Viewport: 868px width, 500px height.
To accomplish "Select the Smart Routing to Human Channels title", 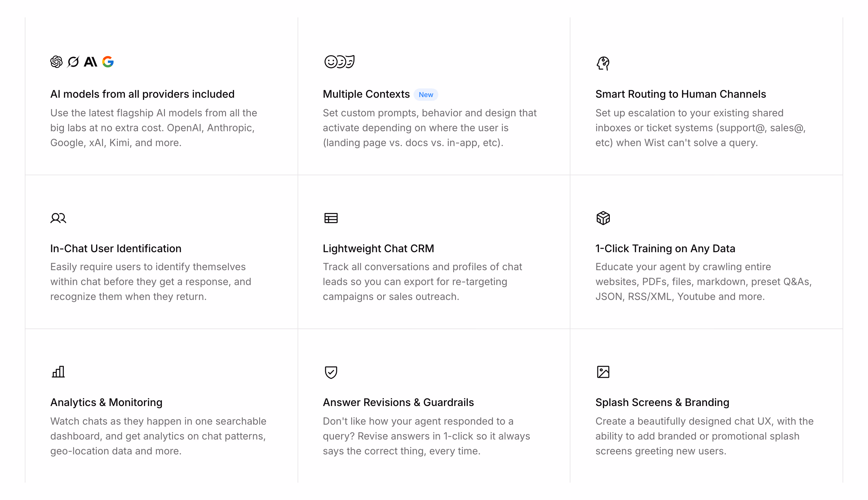I will pyautogui.click(x=680, y=94).
